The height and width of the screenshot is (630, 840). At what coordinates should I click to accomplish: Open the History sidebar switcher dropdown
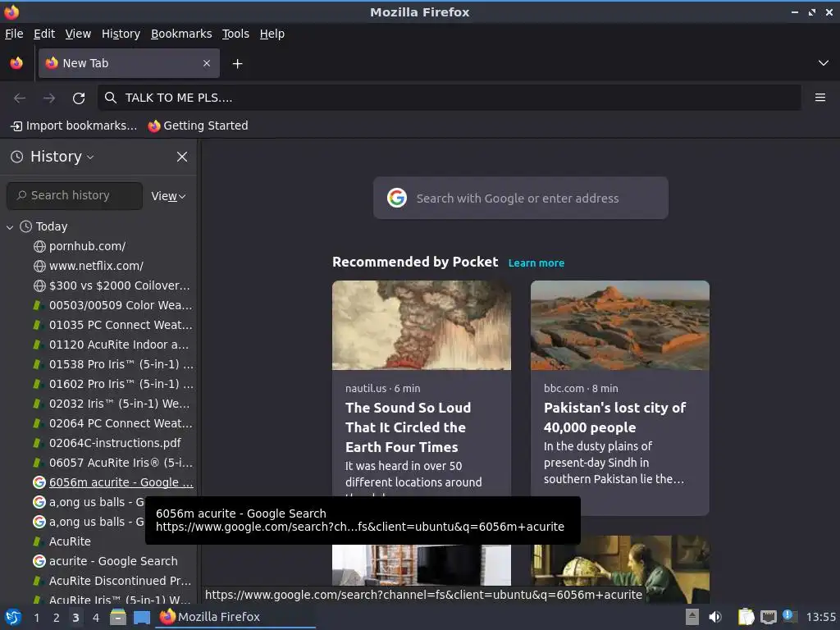[52, 157]
